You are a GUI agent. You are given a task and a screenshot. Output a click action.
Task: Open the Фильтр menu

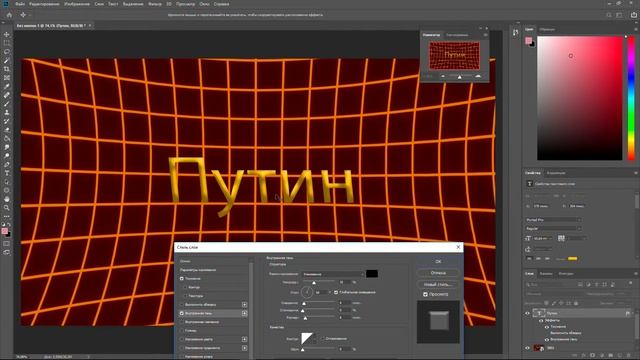click(x=155, y=4)
